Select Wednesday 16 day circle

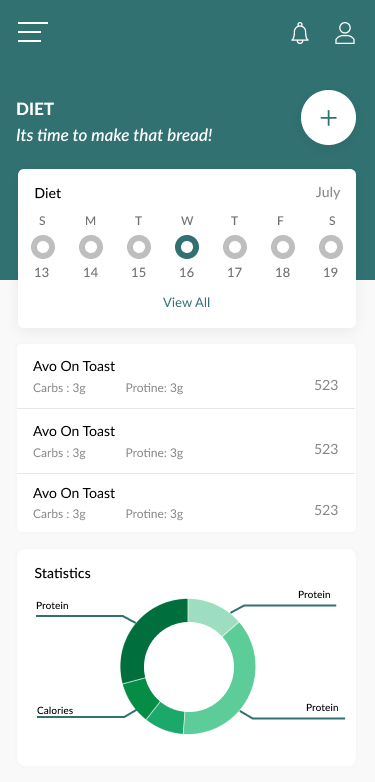(187, 247)
